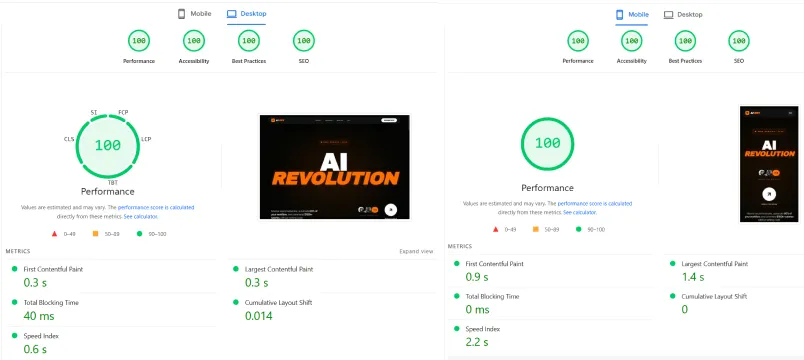Click the Best Practices score gauge in desktop report

249,41
